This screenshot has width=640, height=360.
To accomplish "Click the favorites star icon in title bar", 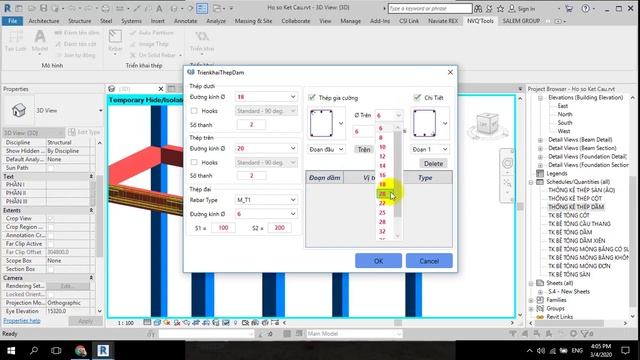I will click(x=500, y=8).
